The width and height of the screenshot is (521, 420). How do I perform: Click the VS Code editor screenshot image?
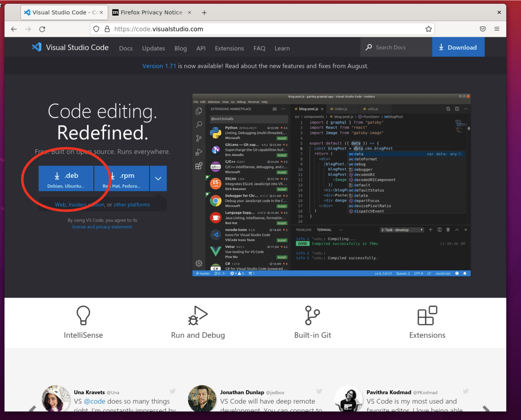331,185
